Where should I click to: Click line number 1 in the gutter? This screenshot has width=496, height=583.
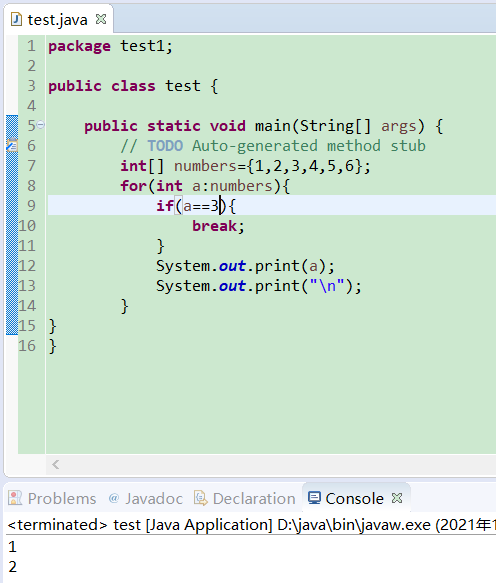[x=31, y=46]
